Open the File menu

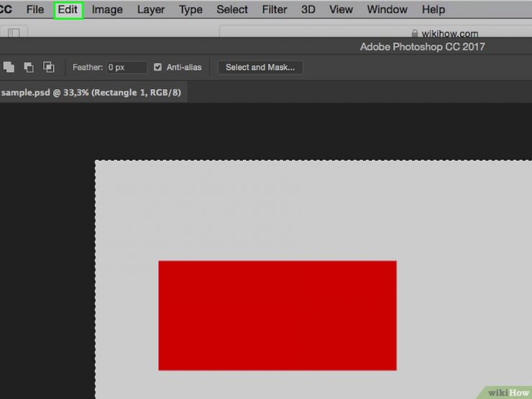click(x=35, y=9)
